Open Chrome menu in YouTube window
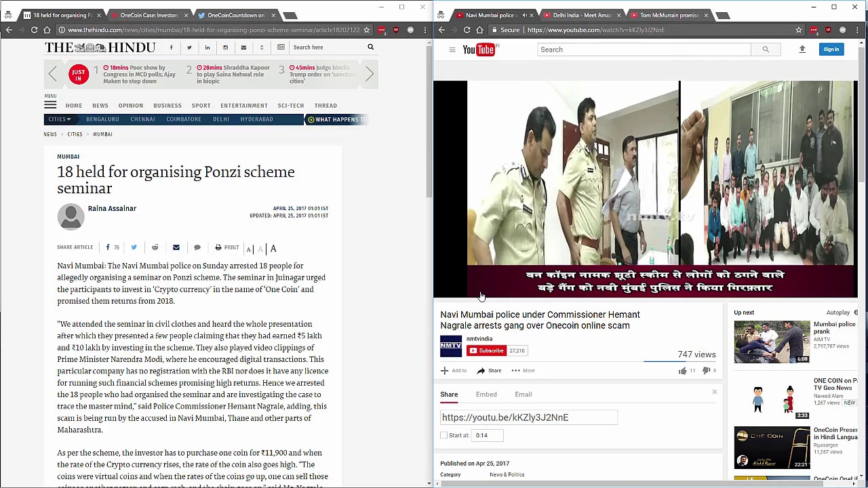This screenshot has height=488, width=868. pyautogui.click(x=856, y=30)
